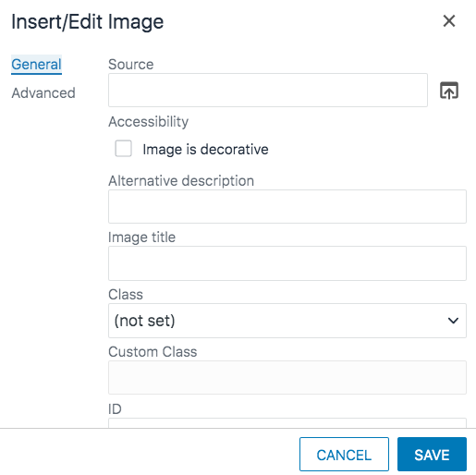Focus the Alternative description input field

[x=287, y=206]
